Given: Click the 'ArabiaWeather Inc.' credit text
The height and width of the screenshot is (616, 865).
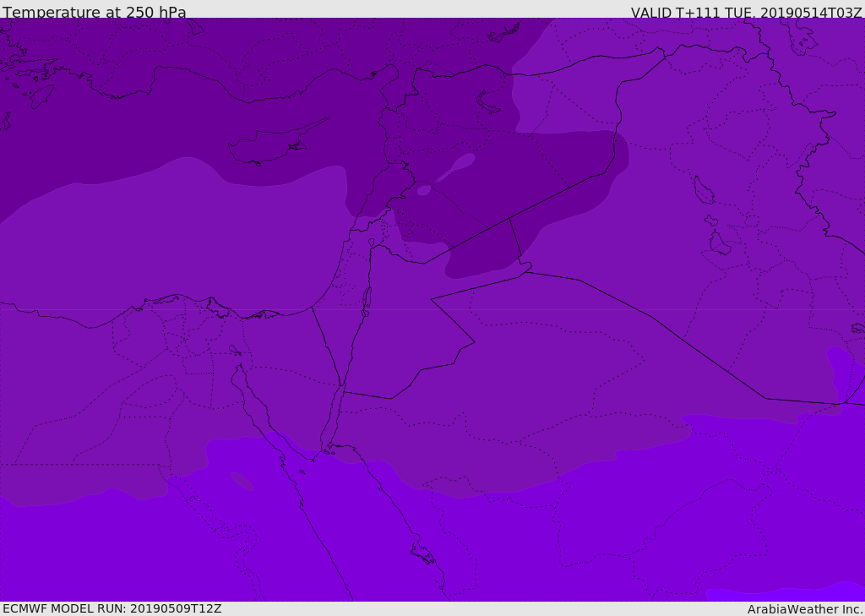Looking at the screenshot, I should tap(805, 609).
